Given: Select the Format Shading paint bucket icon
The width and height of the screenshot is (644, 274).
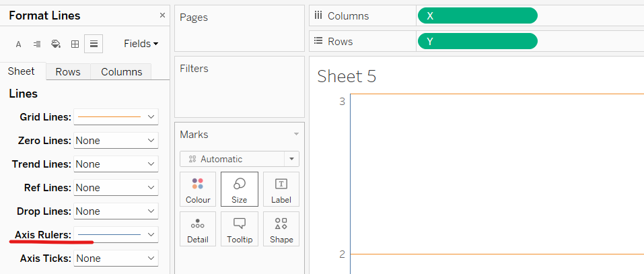Looking at the screenshot, I should point(56,44).
